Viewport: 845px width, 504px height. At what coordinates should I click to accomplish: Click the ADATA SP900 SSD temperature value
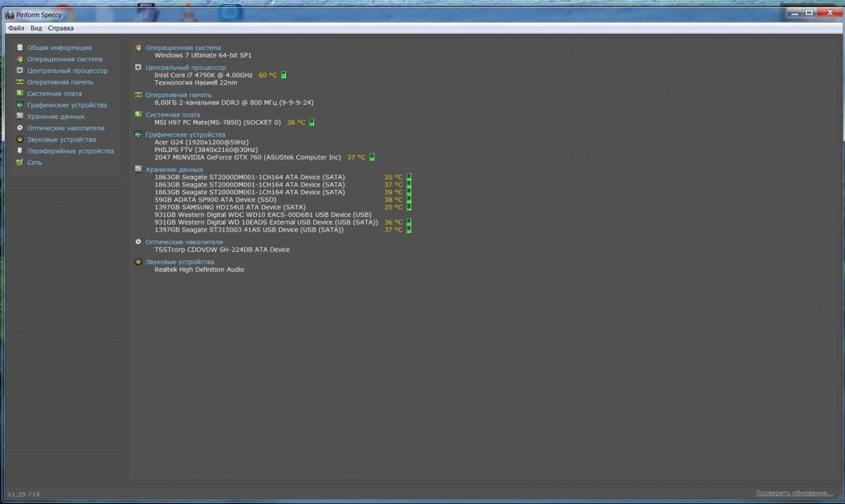point(393,200)
